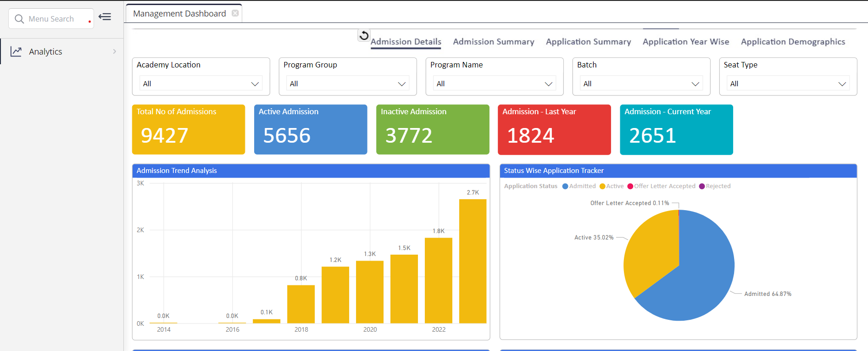Image resolution: width=868 pixels, height=351 pixels.
Task: Click the 'Application Status' legend title
Action: 531,186
